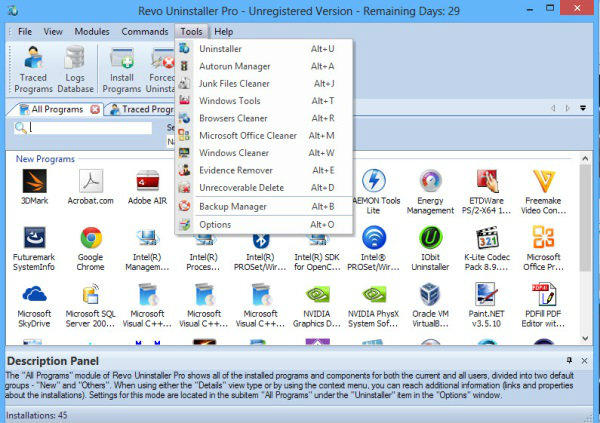Pin the Description Panel
This screenshot has width=600, height=423.
(x=569, y=359)
